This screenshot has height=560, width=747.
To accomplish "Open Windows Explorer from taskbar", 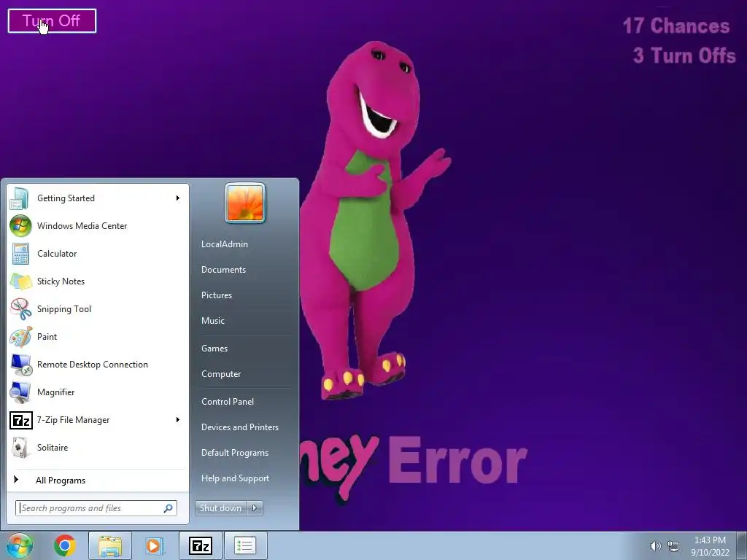I will coord(109,545).
